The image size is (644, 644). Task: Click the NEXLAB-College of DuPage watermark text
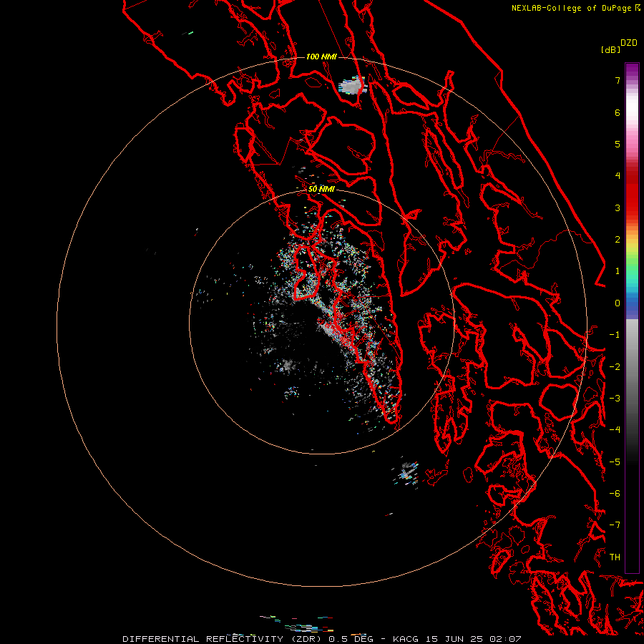pyautogui.click(x=571, y=8)
